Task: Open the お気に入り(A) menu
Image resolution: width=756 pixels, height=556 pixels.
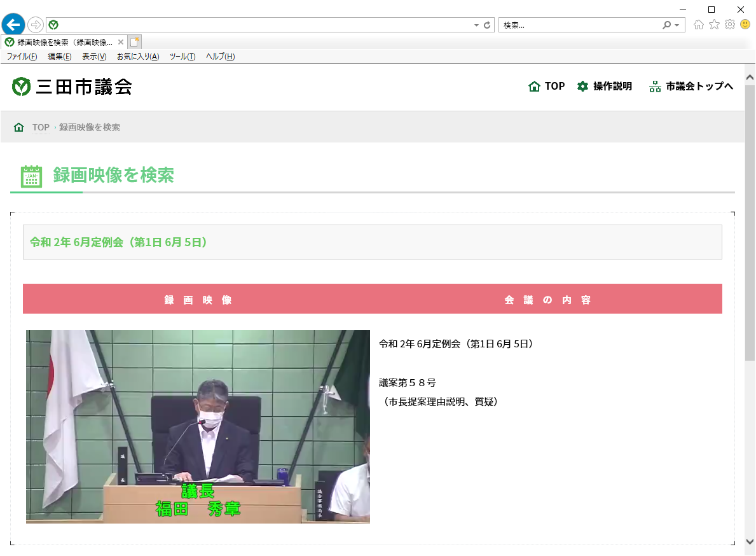Action: point(138,57)
